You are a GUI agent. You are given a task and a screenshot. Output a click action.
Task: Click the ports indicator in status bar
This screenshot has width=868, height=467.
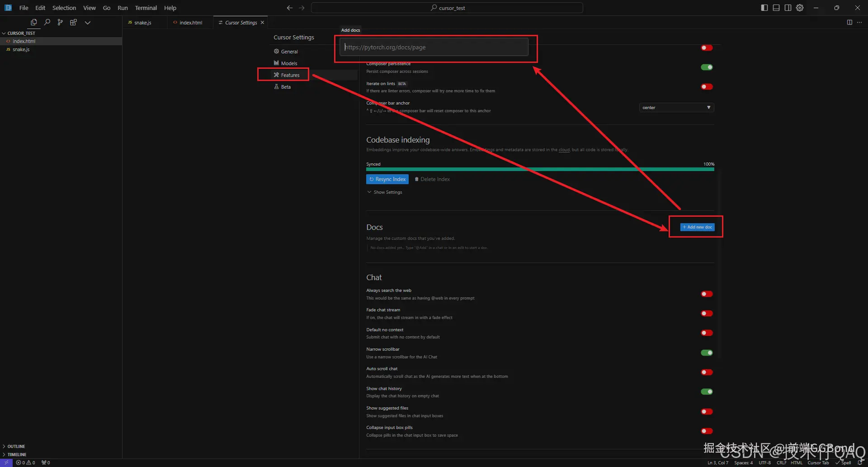46,462
